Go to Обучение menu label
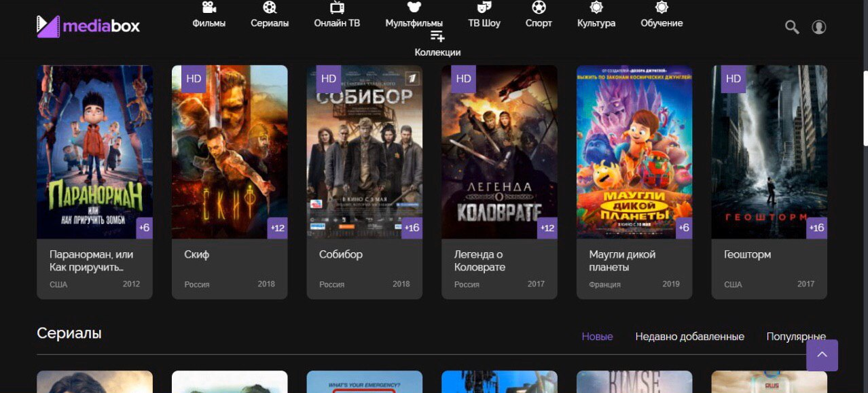Image resolution: width=868 pixels, height=393 pixels. (662, 23)
